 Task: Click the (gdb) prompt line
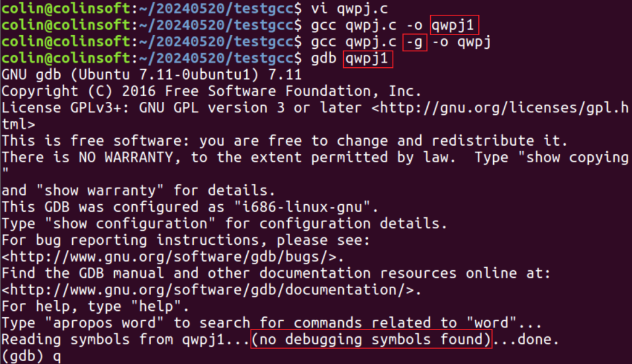(31, 356)
